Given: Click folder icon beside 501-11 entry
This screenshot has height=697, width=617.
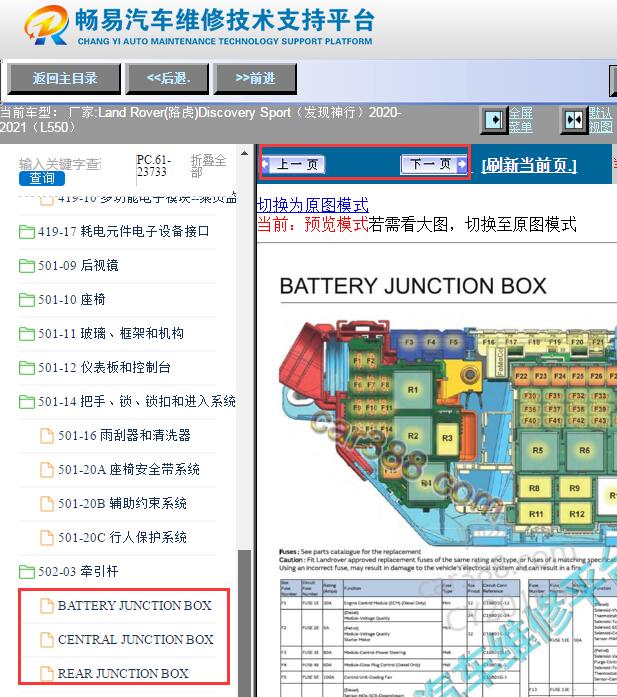Looking at the screenshot, I should pyautogui.click(x=27, y=334).
